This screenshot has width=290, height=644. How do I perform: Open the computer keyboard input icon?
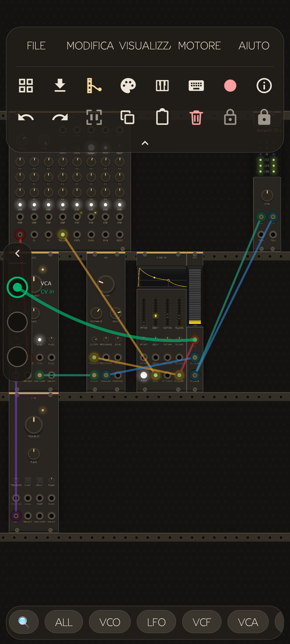(x=196, y=85)
